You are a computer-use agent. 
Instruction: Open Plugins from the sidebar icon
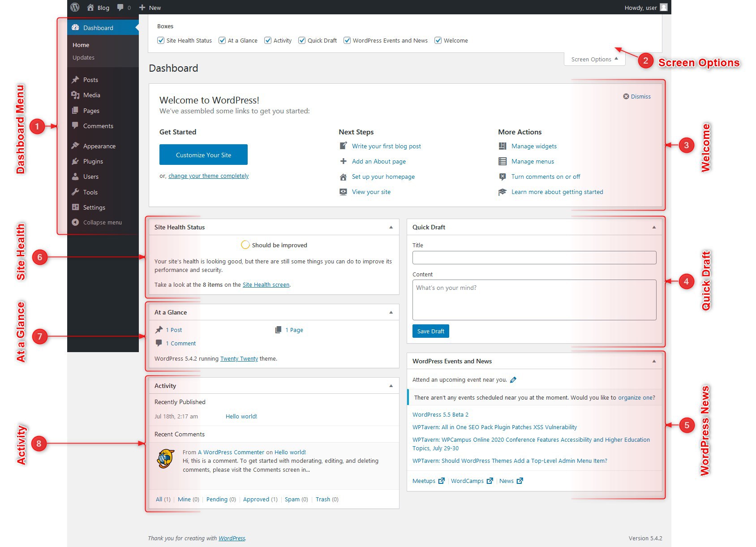click(x=75, y=161)
